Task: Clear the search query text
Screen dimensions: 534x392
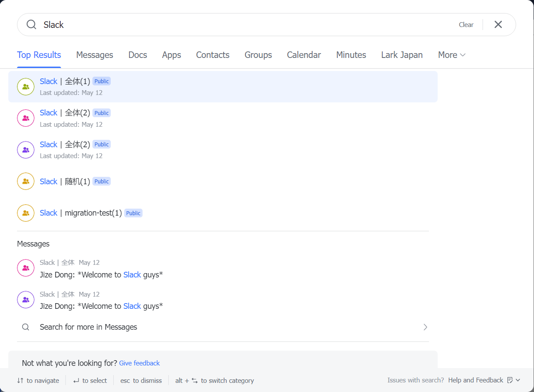Action: (x=466, y=25)
